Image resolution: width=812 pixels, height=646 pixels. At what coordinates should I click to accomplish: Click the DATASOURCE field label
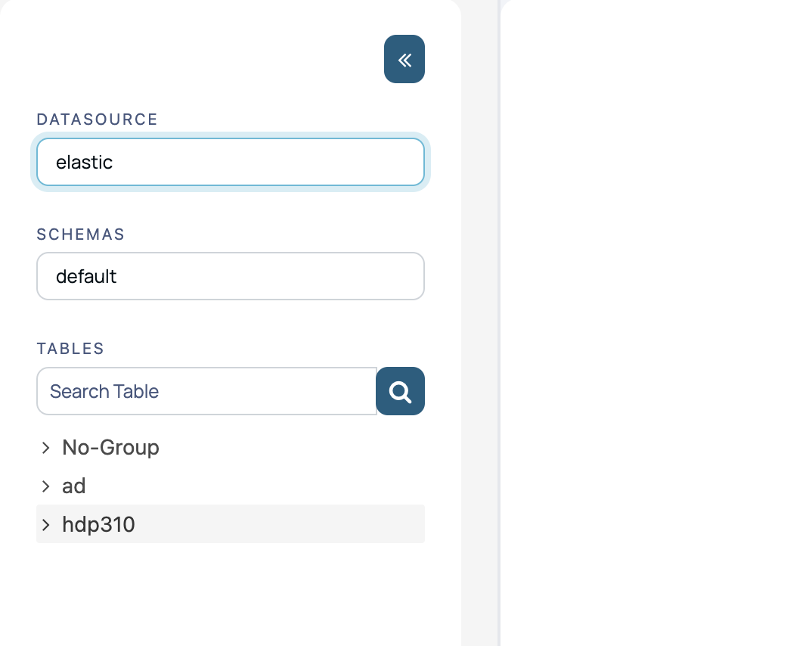click(x=97, y=120)
